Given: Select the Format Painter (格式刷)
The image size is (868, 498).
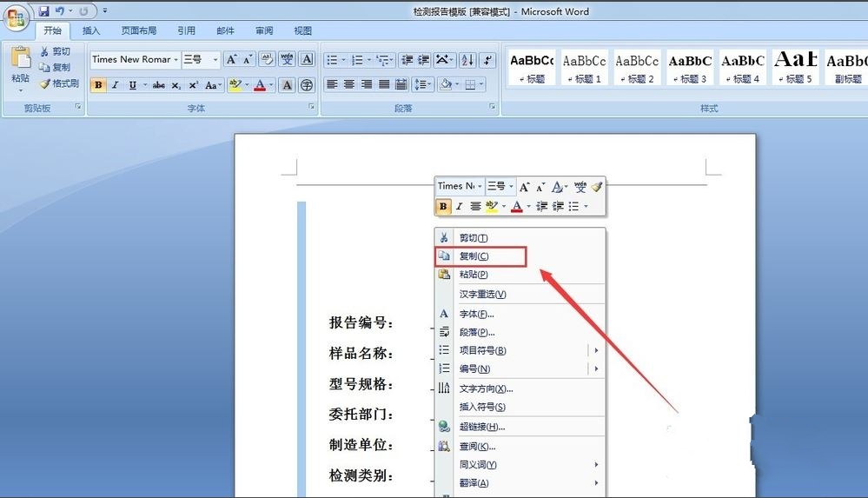Looking at the screenshot, I should tap(59, 83).
